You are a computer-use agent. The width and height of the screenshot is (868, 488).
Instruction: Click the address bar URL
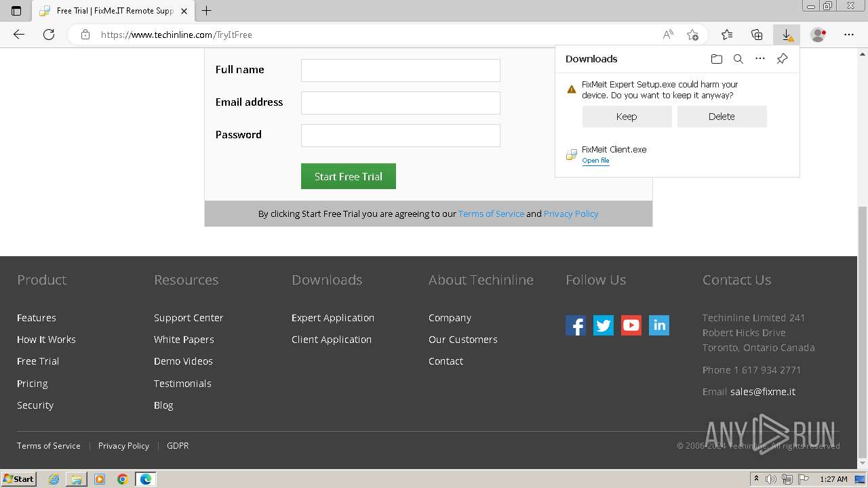tap(176, 35)
